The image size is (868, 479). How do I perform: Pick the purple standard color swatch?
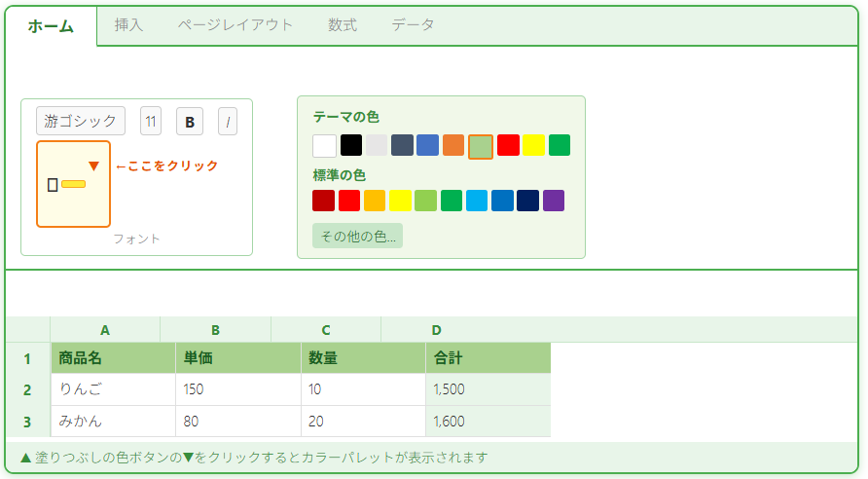tap(554, 201)
